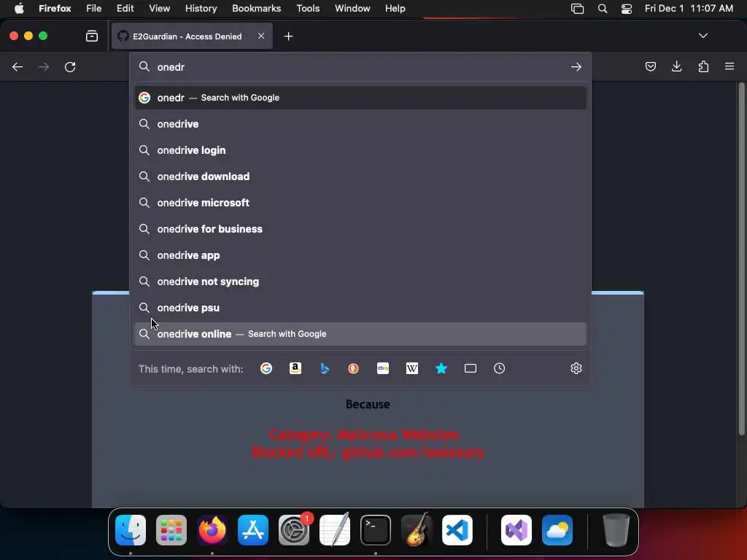
Task: Open the Apple menu
Action: pyautogui.click(x=19, y=9)
